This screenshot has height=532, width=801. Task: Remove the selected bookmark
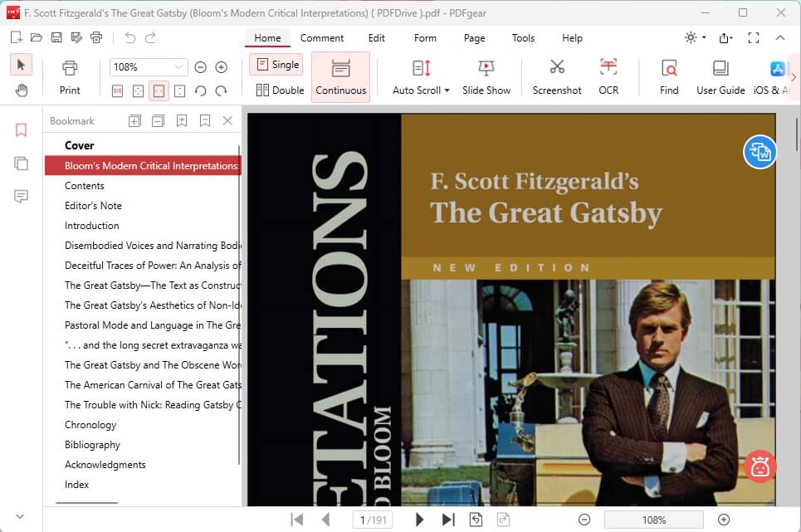tap(205, 121)
